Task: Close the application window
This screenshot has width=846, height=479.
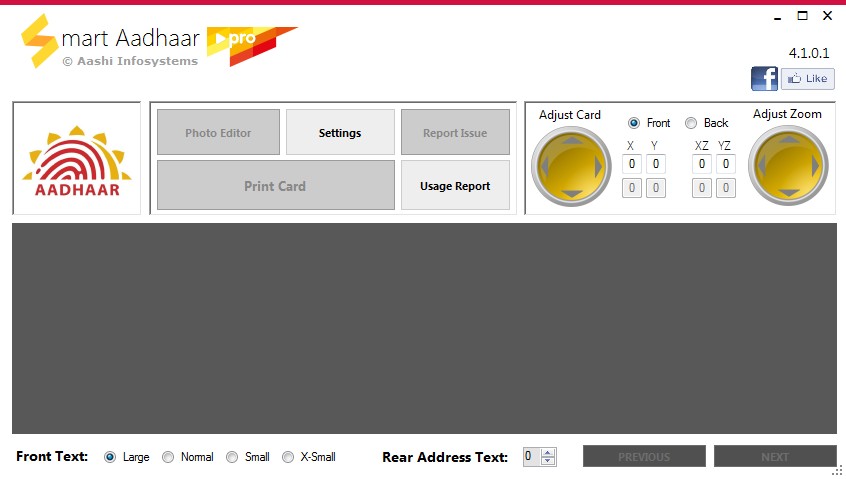Action: tap(828, 16)
